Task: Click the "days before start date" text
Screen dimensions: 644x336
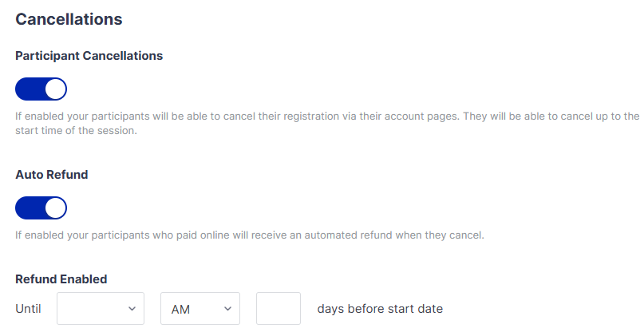Action: 379,308
